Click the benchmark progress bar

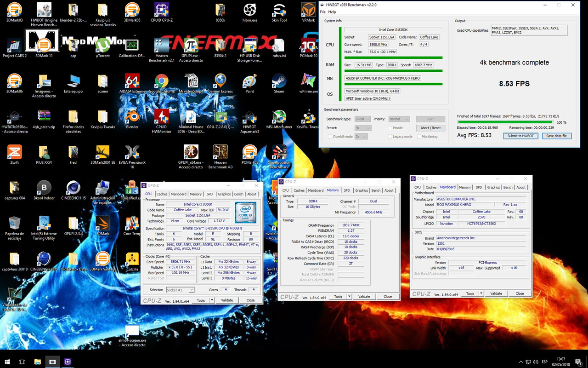505,122
